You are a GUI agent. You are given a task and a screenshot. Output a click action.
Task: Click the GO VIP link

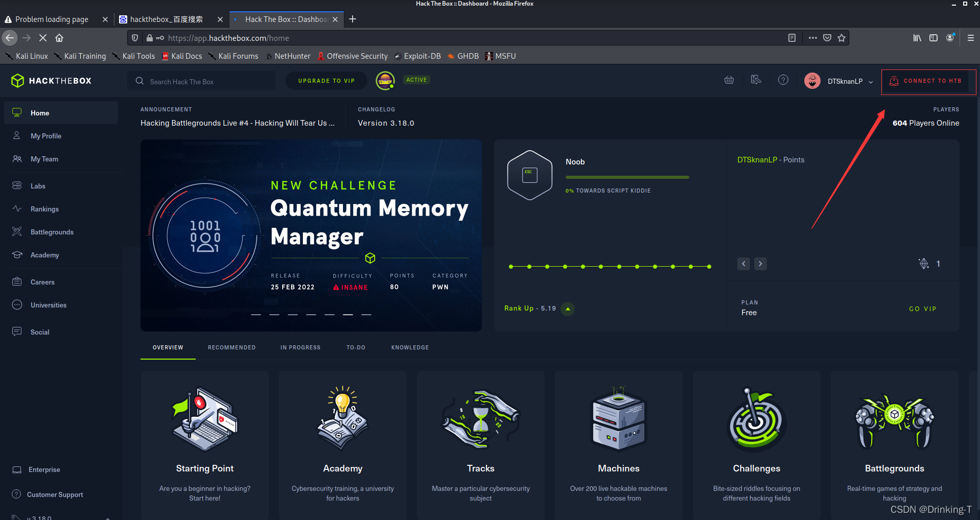[923, 309]
